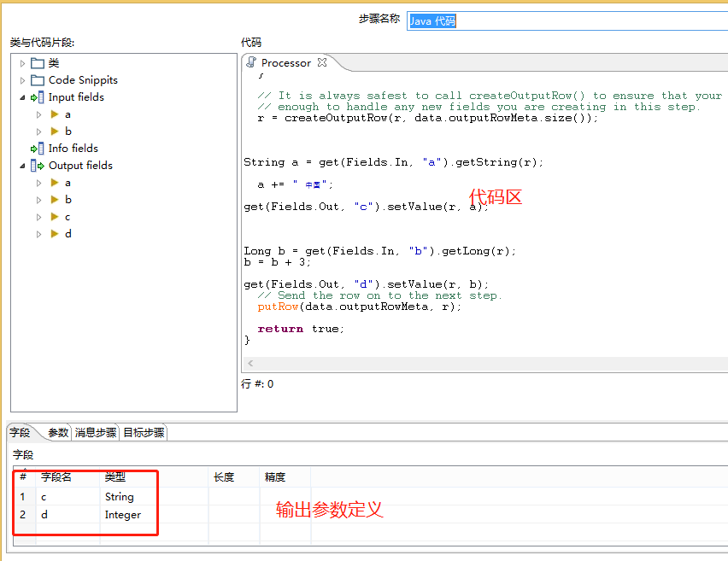The width and height of the screenshot is (728, 561).
Task: Click the Code Snippits folder icon
Action: click(38, 80)
